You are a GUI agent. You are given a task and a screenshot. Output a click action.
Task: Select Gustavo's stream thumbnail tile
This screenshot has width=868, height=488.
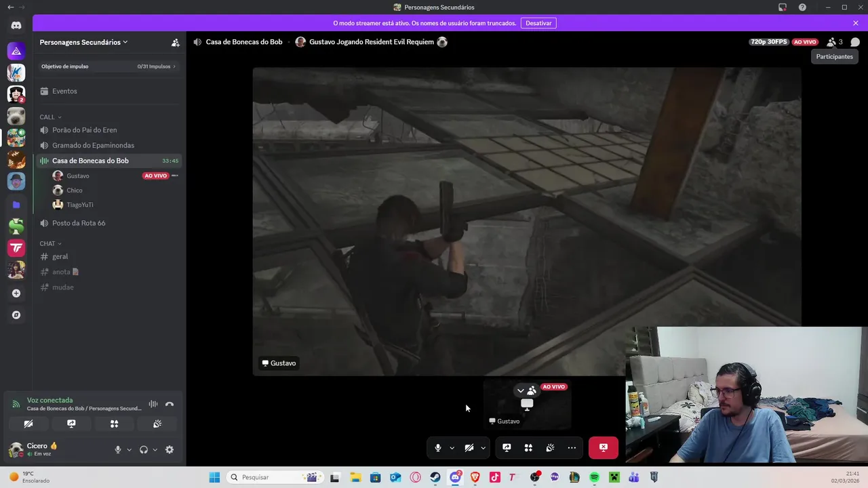pyautogui.click(x=527, y=405)
